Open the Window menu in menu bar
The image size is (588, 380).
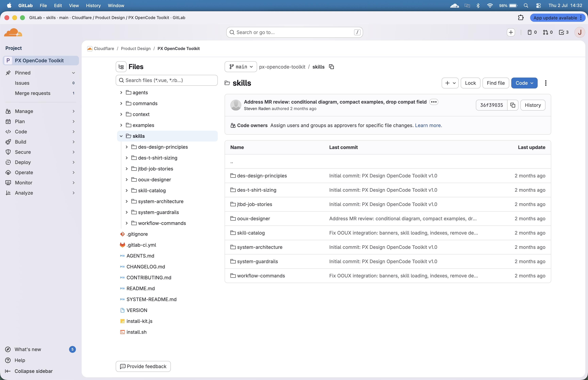[x=116, y=5]
